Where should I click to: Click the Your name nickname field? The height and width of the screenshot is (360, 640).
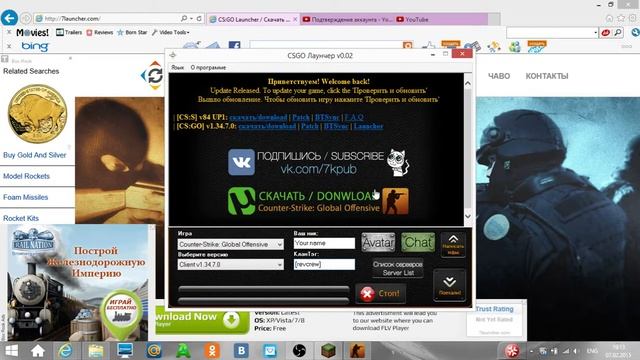click(324, 243)
